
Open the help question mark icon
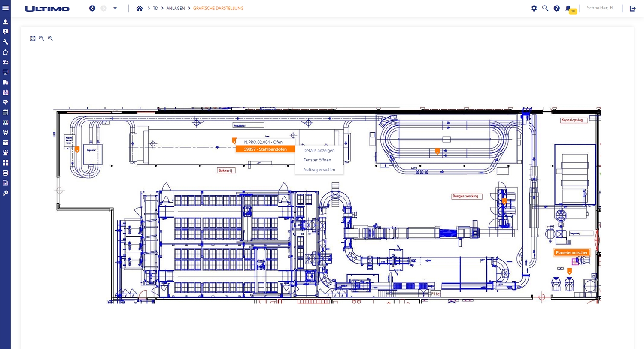click(x=557, y=8)
